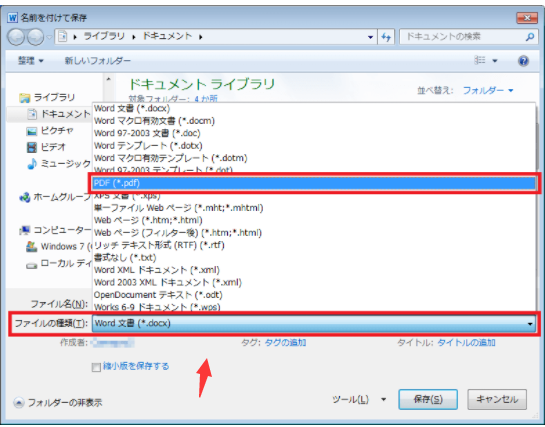Viewport: 545px width, 427px height.
Task: Open the ツール(L) dropdown
Action: 359,400
